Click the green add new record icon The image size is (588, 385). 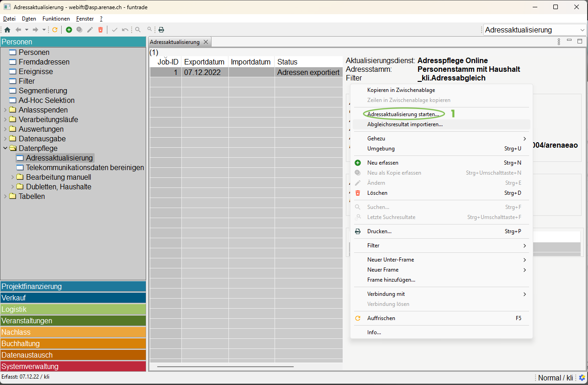69,30
